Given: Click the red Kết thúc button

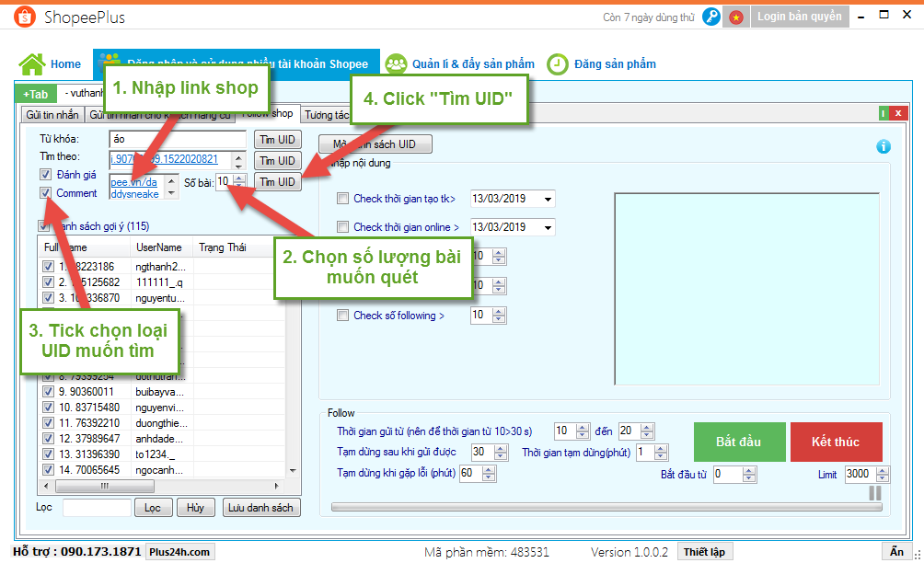Looking at the screenshot, I should coord(836,442).
